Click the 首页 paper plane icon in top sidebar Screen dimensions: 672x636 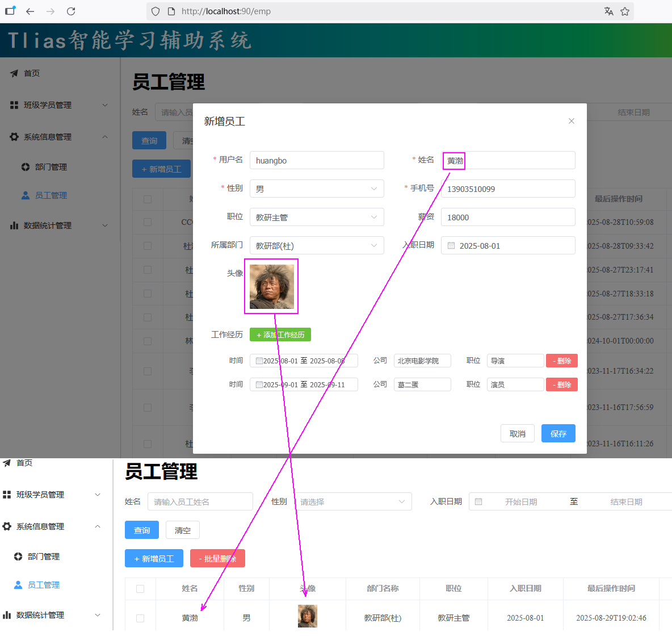[x=14, y=73]
